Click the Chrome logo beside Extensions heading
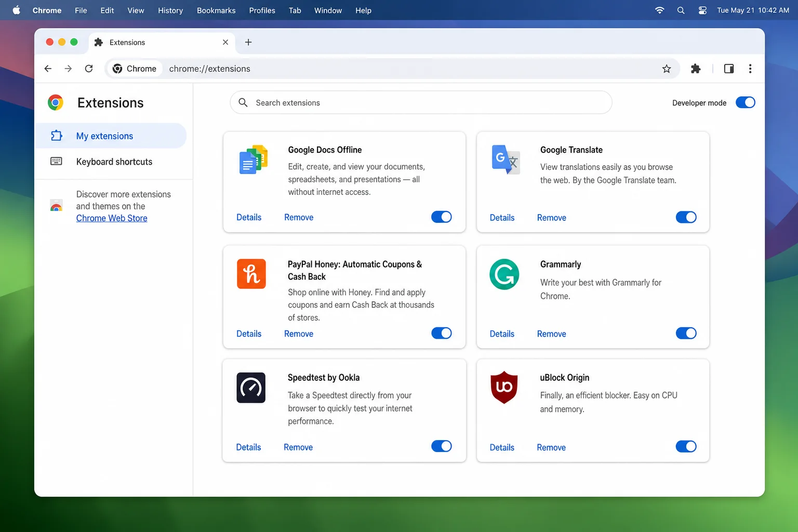This screenshot has width=798, height=532. pyautogui.click(x=56, y=102)
